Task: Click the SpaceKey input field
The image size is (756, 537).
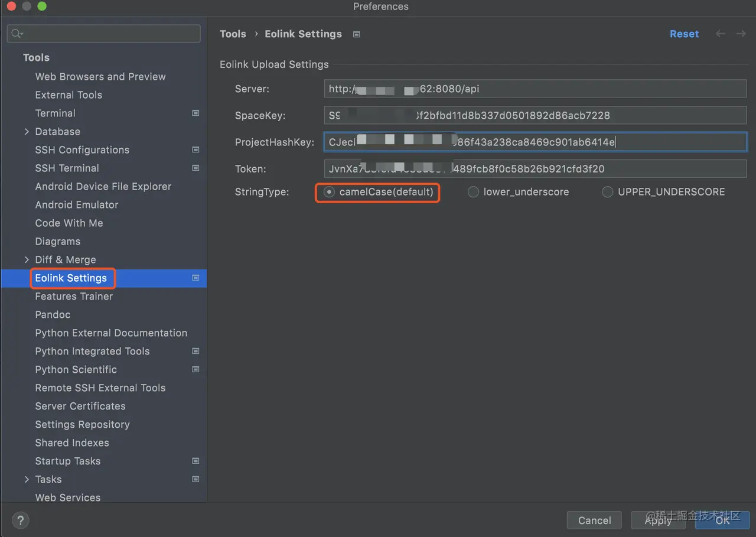Action: point(535,116)
